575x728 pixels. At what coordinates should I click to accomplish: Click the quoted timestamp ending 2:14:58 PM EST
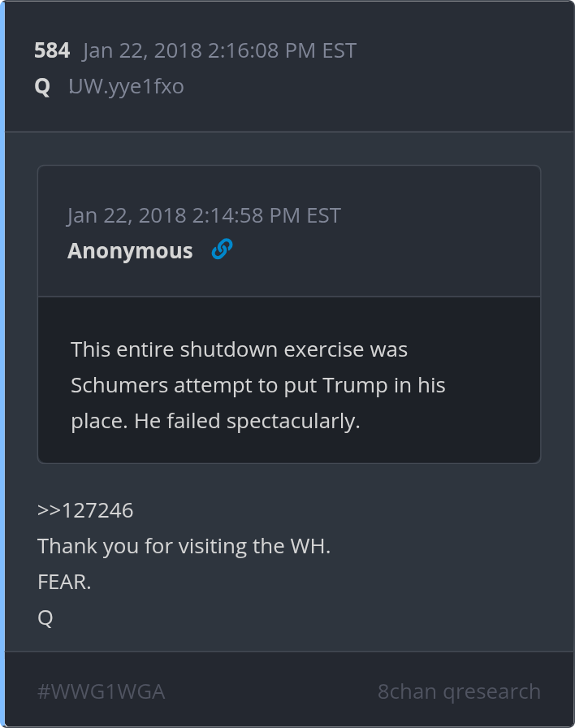(x=204, y=215)
